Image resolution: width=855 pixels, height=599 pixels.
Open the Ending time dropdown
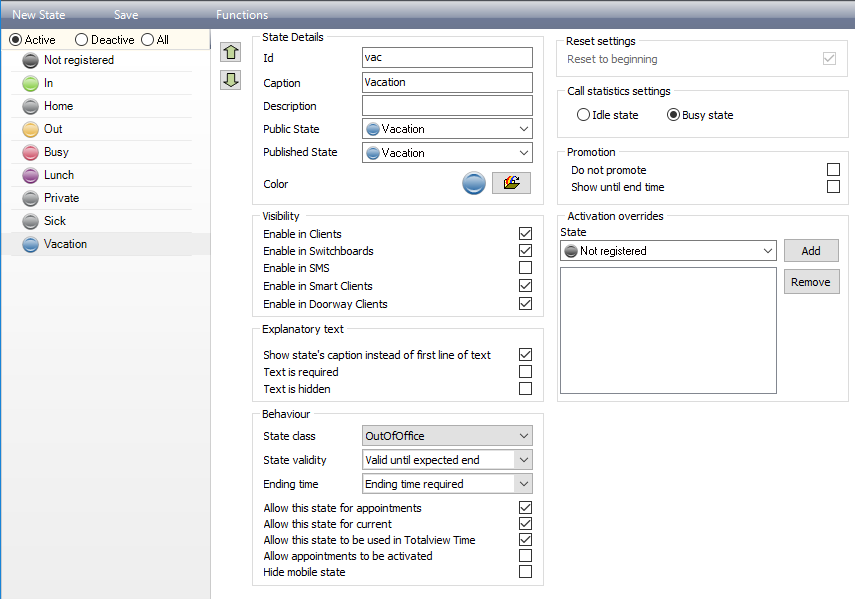[x=447, y=484]
